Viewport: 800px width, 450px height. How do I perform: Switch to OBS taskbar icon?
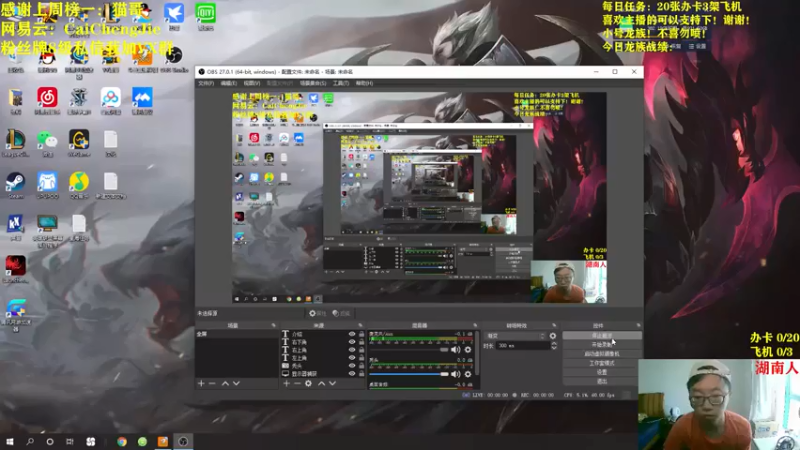click(x=183, y=441)
